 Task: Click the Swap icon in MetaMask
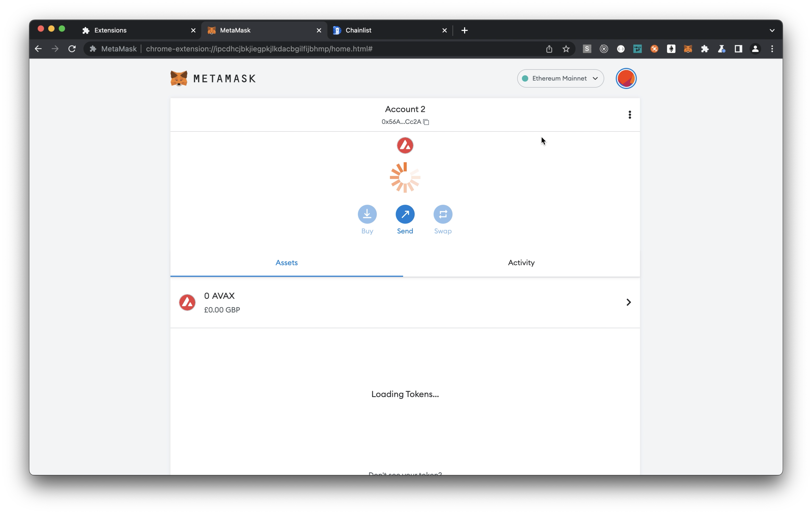443,214
